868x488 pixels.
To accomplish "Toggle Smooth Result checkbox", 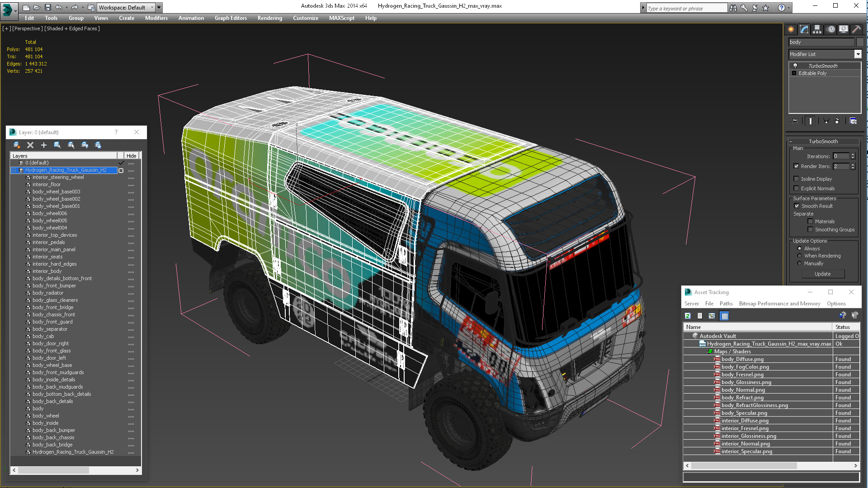I will coord(797,206).
